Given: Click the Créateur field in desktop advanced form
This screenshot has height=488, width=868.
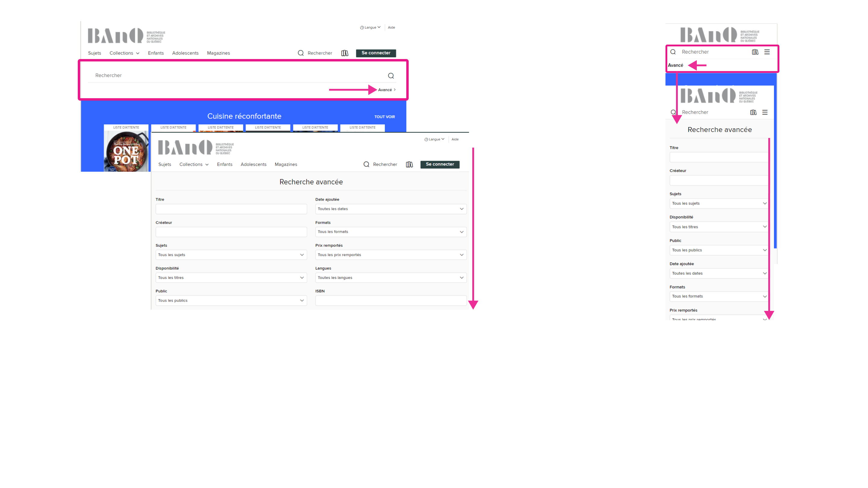Looking at the screenshot, I should 231,232.
